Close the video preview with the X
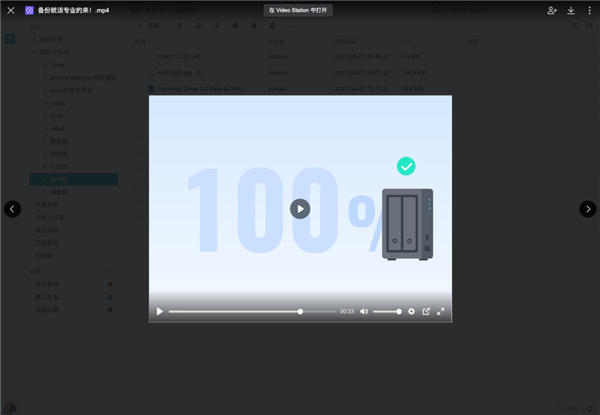Screen dimensions: 600x415 click(11, 10)
